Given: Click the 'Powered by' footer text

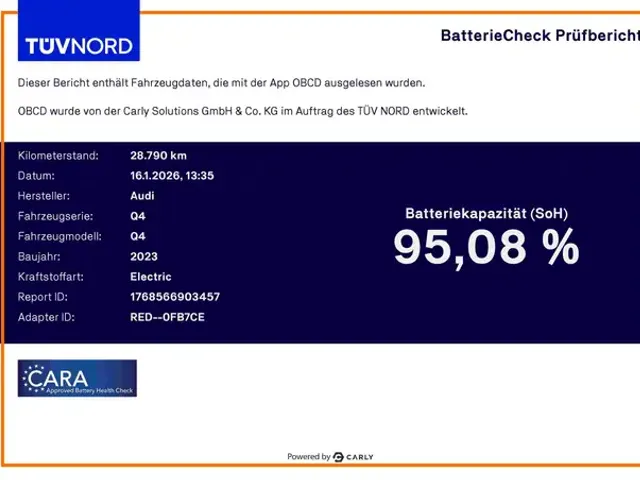Looking at the screenshot, I should (x=308, y=457).
